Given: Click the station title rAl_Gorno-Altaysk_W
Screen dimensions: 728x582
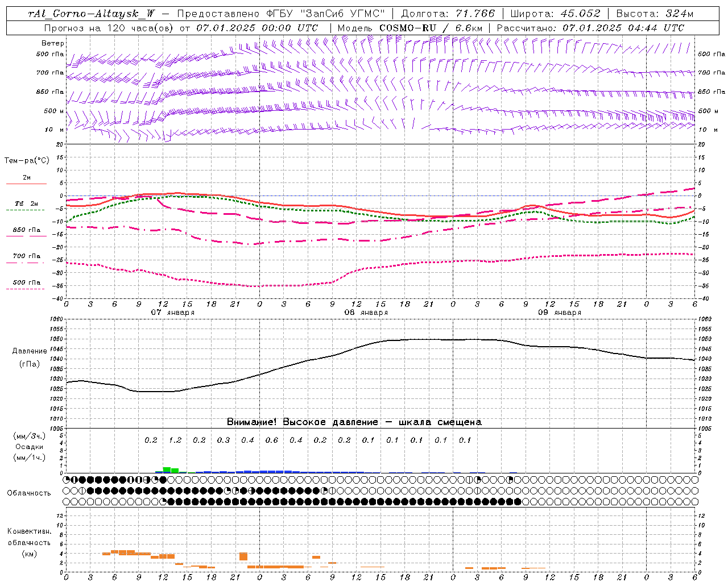Looking at the screenshot, I should click(92, 14).
